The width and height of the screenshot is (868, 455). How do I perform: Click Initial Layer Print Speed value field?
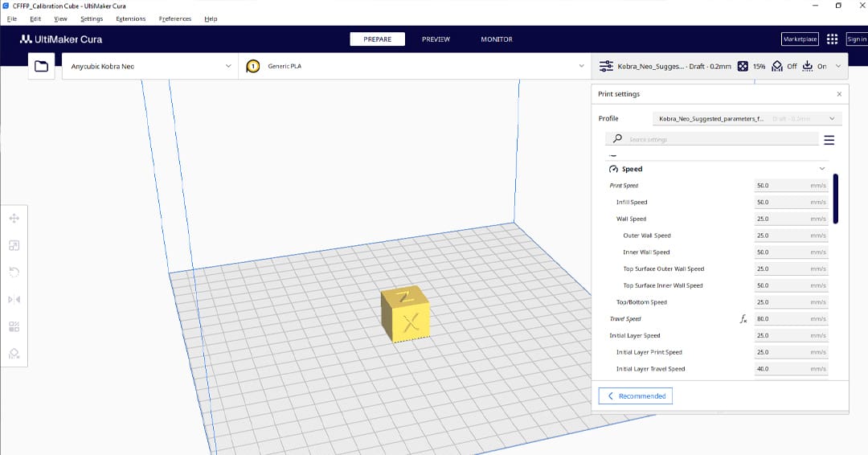point(791,352)
